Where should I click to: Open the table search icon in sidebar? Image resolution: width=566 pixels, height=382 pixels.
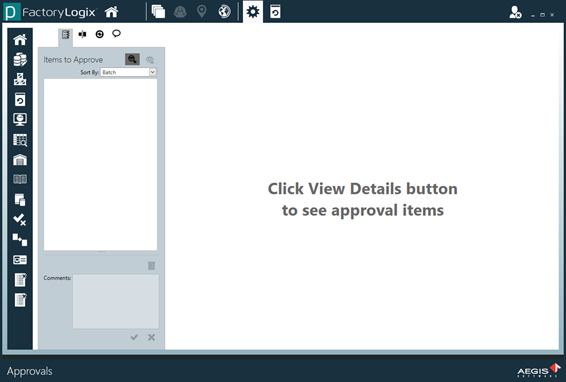[x=20, y=140]
